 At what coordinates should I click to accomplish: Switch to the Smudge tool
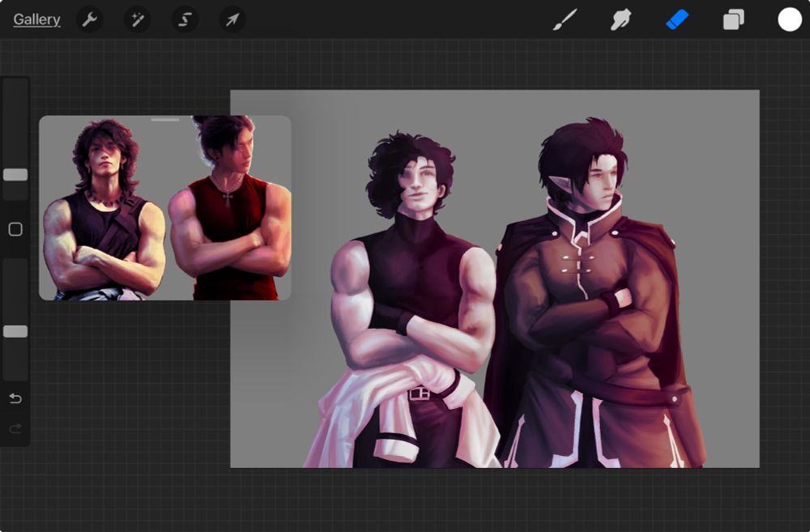[621, 19]
